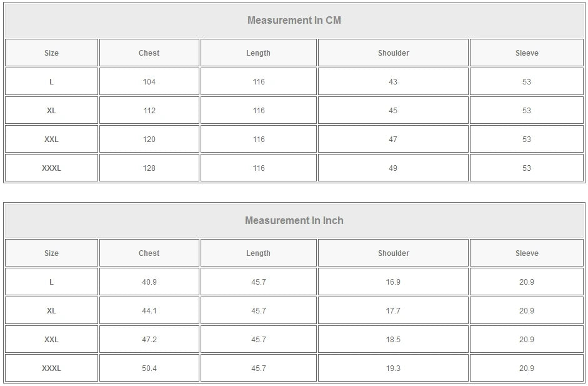
Task: Select chest value 104 for size L
Action: coord(149,82)
